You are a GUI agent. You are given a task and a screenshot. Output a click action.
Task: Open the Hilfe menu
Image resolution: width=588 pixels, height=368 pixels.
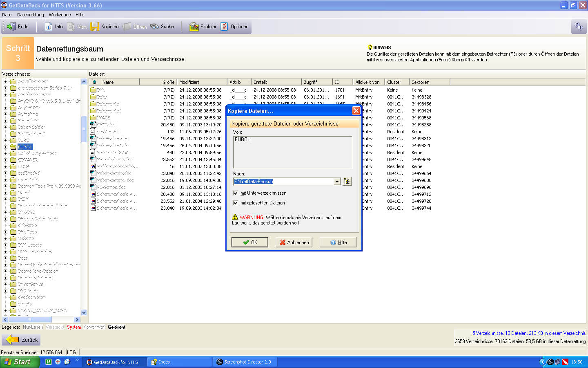tap(80, 15)
